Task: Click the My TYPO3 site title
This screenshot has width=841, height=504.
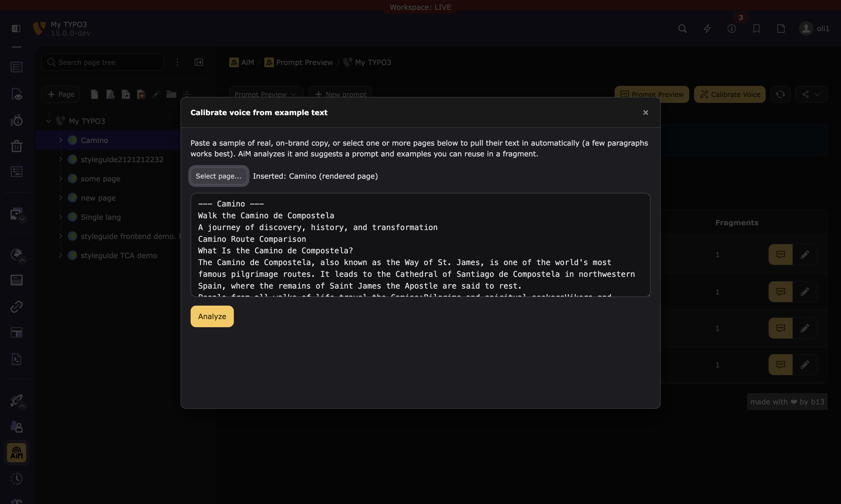Action: click(x=69, y=24)
